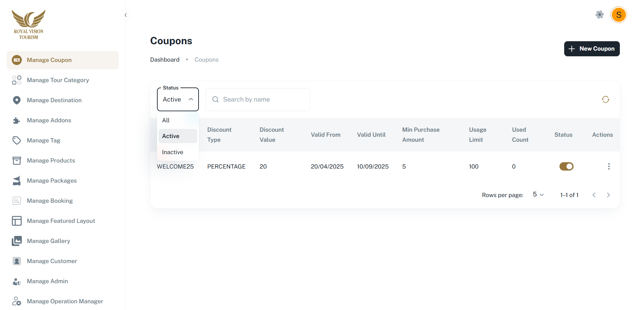Open the rows per page dropdown

pyautogui.click(x=538, y=195)
